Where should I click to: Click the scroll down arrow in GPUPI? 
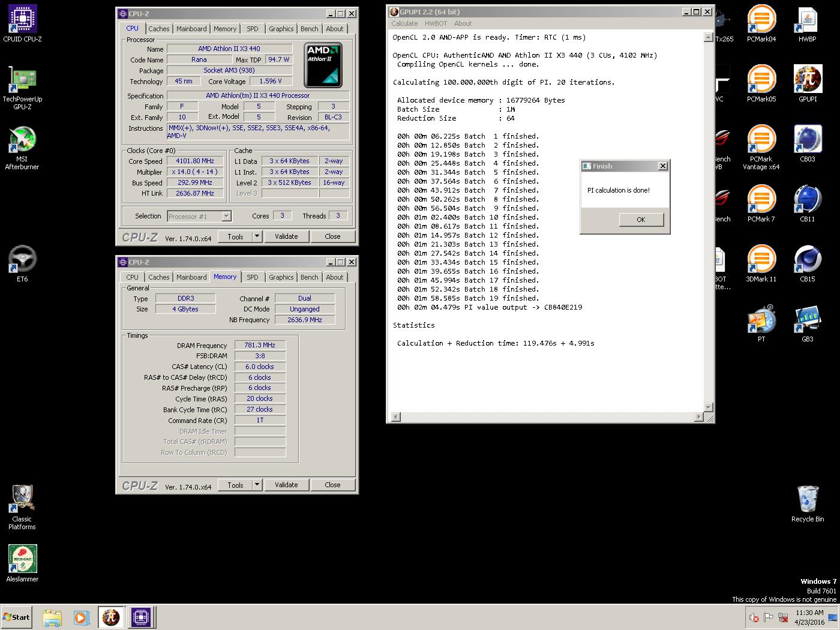pyautogui.click(x=708, y=407)
